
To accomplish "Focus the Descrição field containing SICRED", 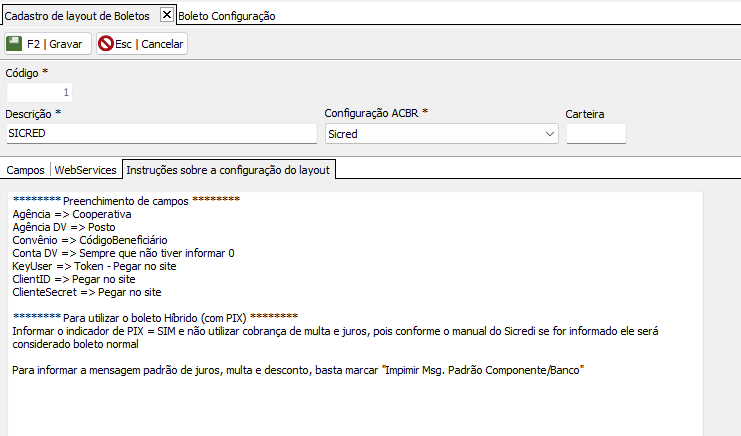I will tap(162, 133).
